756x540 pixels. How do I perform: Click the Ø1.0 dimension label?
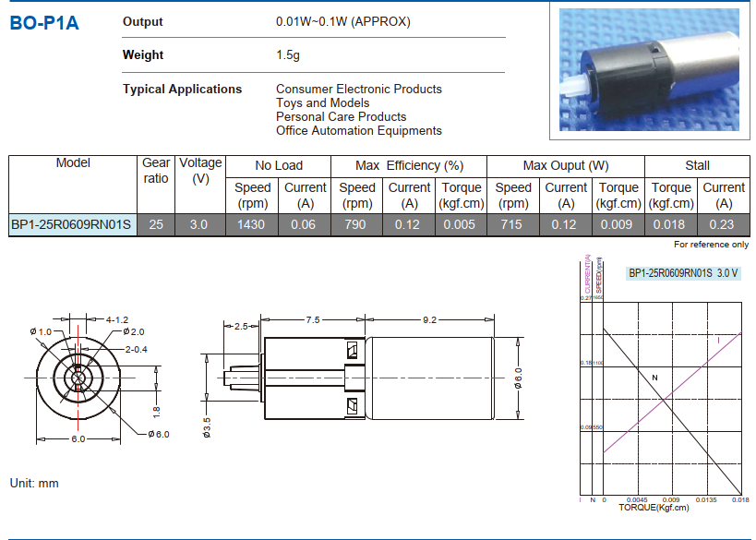tap(41, 331)
